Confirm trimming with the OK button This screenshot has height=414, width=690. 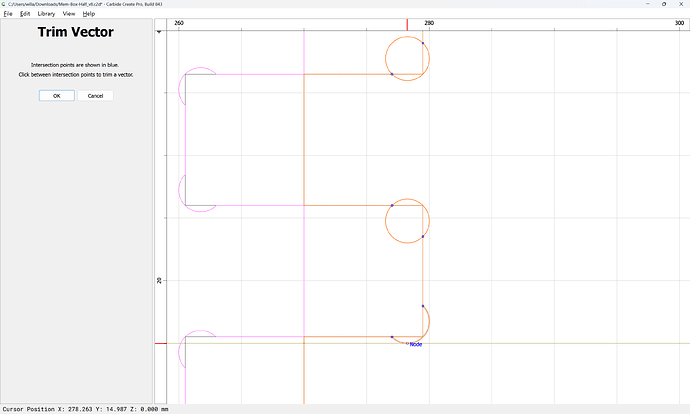point(57,95)
